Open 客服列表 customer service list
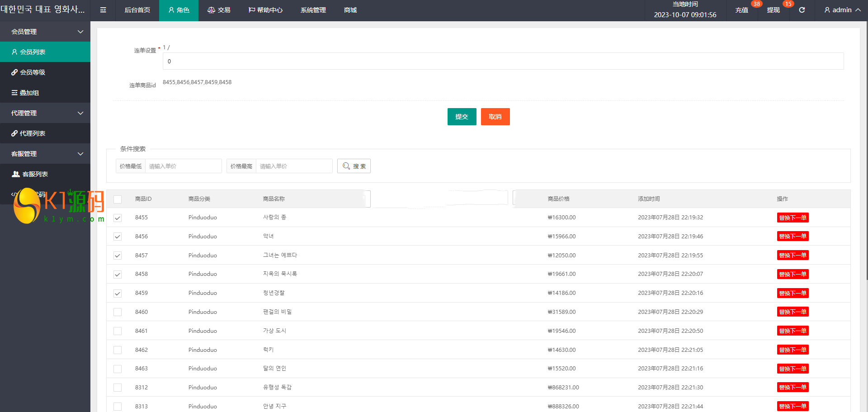The width and height of the screenshot is (868, 412). pos(35,174)
